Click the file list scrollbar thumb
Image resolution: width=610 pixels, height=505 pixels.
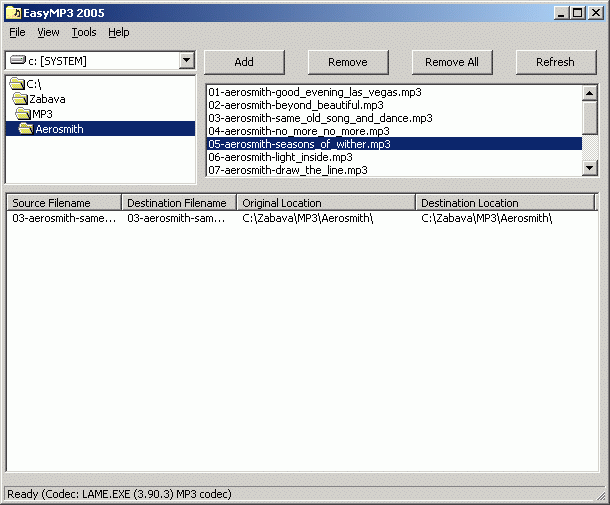point(589,118)
